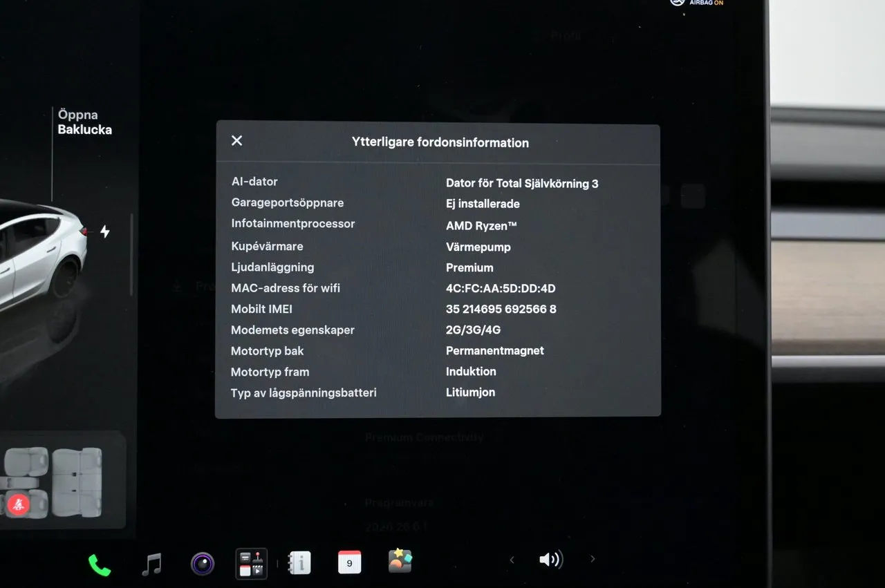Open the Calendar app showing 9

[349, 562]
